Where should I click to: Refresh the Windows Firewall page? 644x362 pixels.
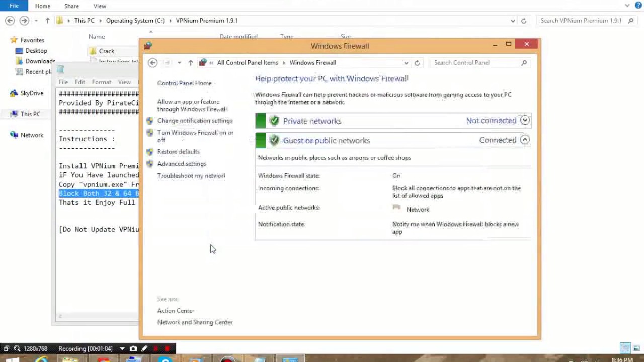click(x=417, y=63)
